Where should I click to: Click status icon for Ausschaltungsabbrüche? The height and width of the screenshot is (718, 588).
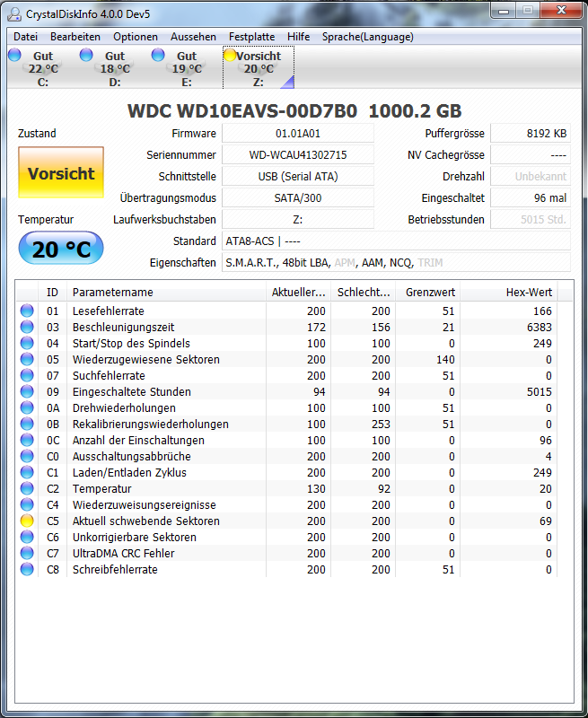[x=27, y=456]
